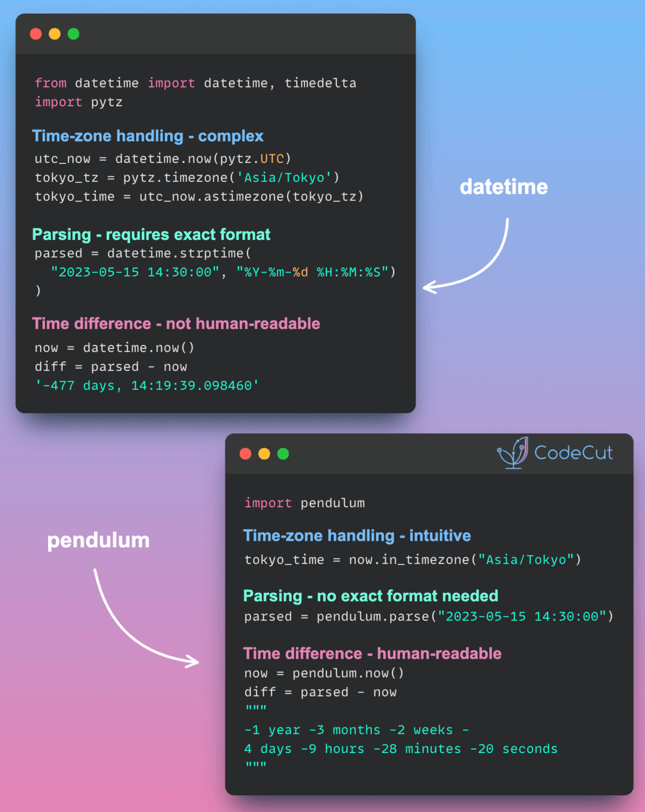Click the yellow dot in the datetime window
The height and width of the screenshot is (812, 645).
(55, 34)
